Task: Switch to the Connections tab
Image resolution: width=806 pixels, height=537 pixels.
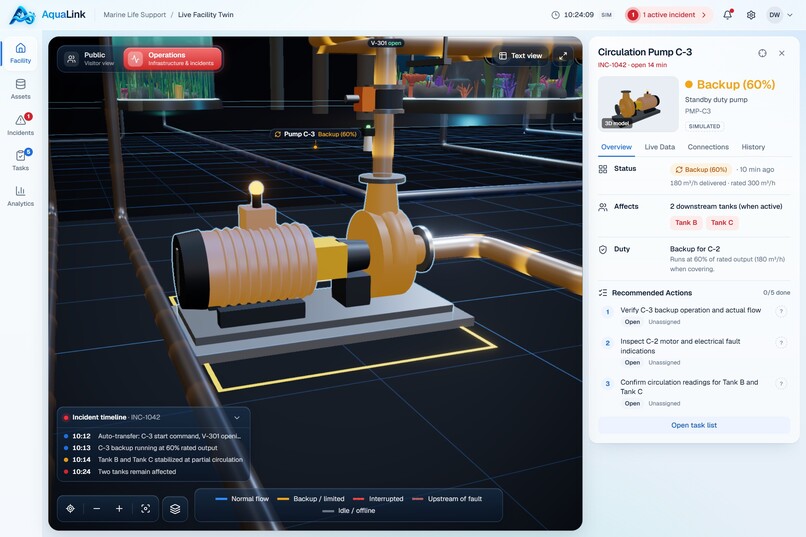Action: [708, 147]
